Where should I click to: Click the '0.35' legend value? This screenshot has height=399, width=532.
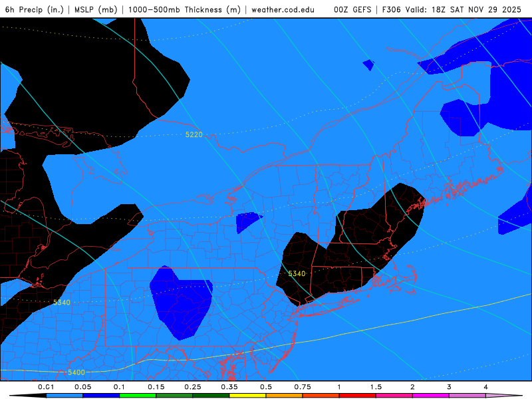point(229,387)
